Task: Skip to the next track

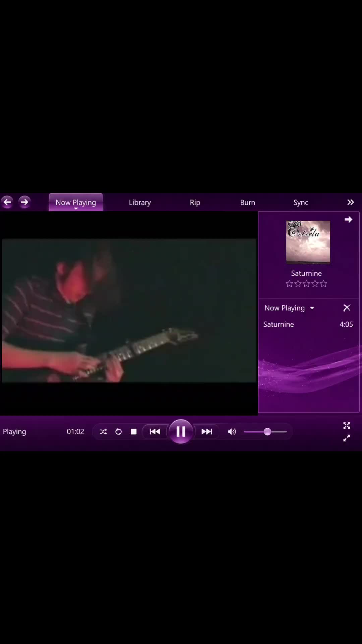Action: (206, 432)
